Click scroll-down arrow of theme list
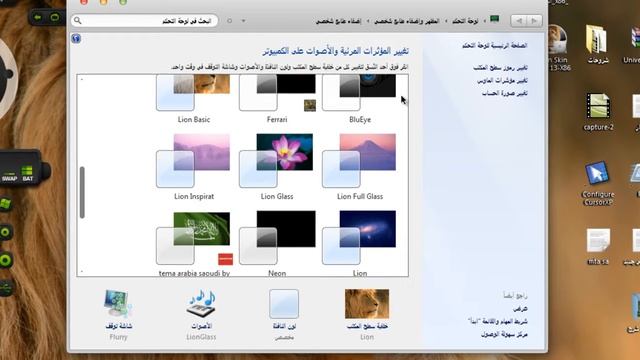Viewport: 640px width, 360px height. pos(82,271)
